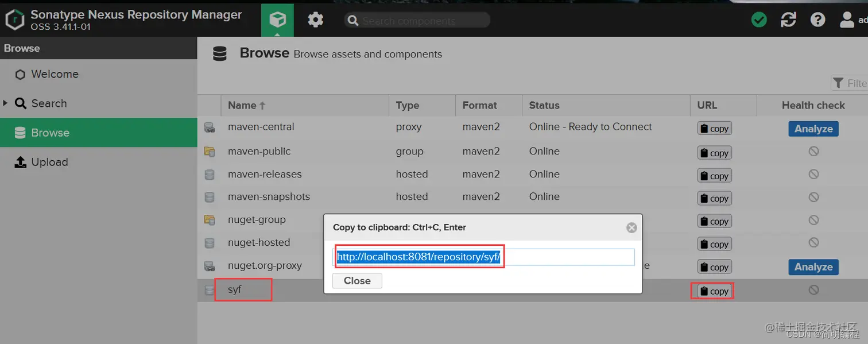Viewport: 868px width, 344px height.
Task: Select Browse in the sidebar
Action: (x=99, y=133)
